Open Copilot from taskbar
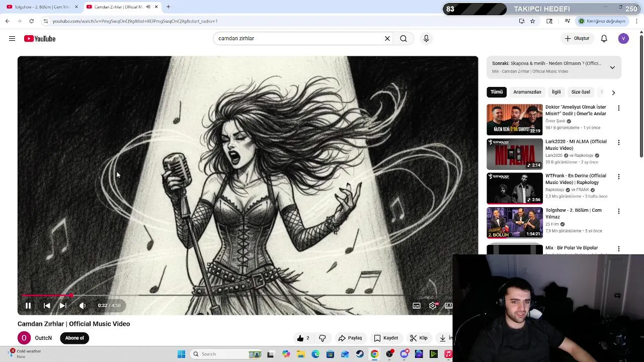The height and width of the screenshot is (362, 644). 286,354
